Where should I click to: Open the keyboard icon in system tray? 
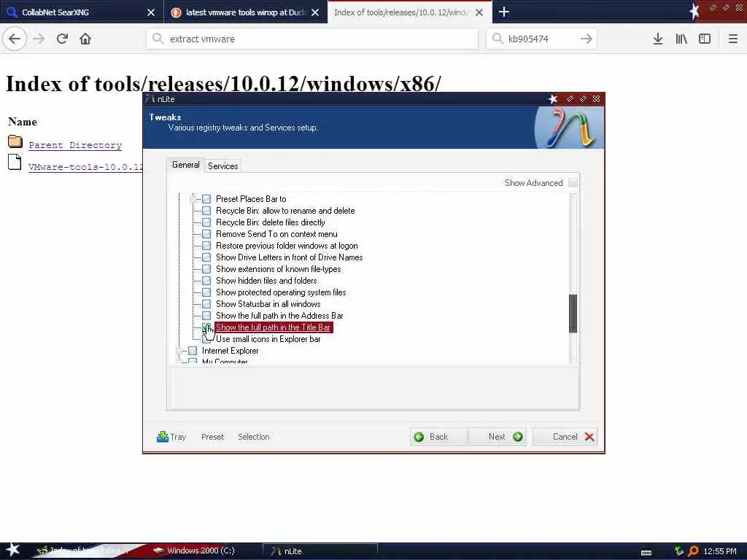(x=646, y=552)
